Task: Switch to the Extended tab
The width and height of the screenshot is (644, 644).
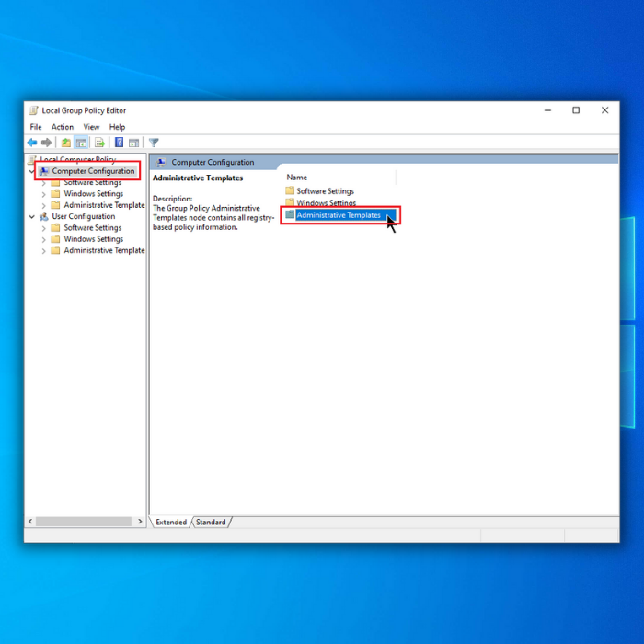Action: click(171, 522)
